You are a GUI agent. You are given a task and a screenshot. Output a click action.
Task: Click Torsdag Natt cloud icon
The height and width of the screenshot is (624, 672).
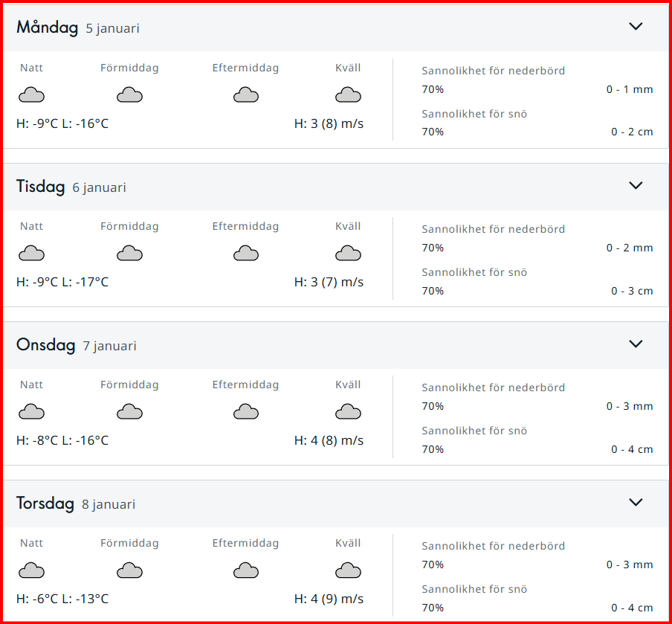point(32,570)
